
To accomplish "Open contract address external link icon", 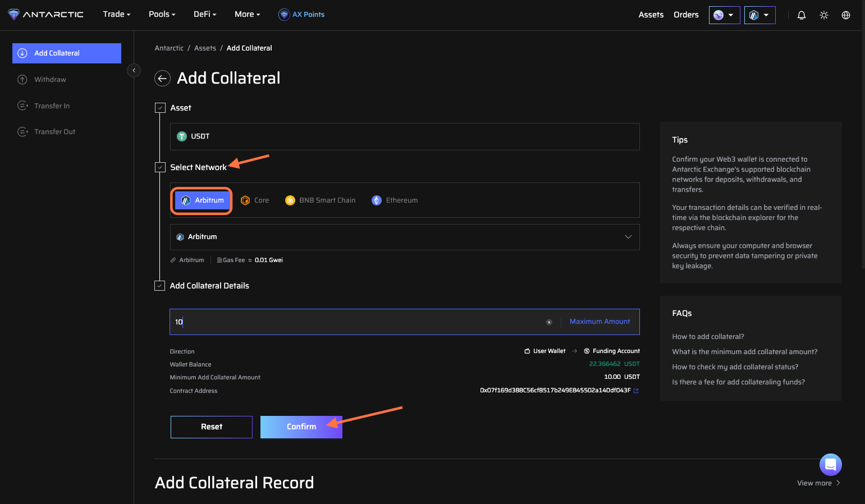I will click(636, 391).
